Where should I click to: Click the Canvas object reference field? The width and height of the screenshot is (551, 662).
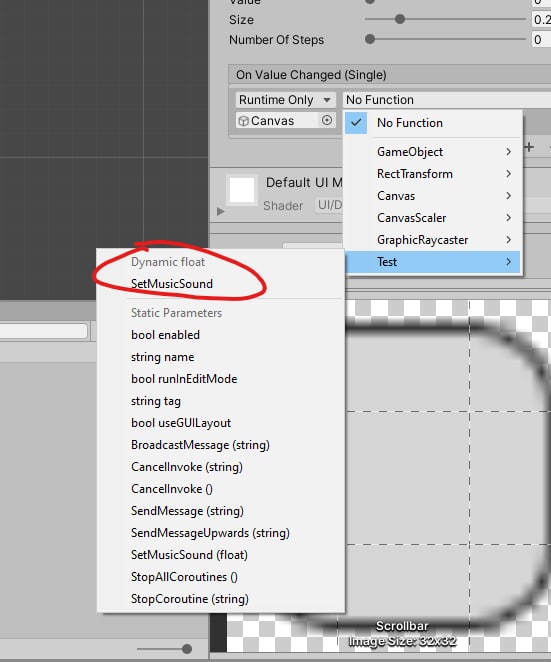(x=286, y=121)
